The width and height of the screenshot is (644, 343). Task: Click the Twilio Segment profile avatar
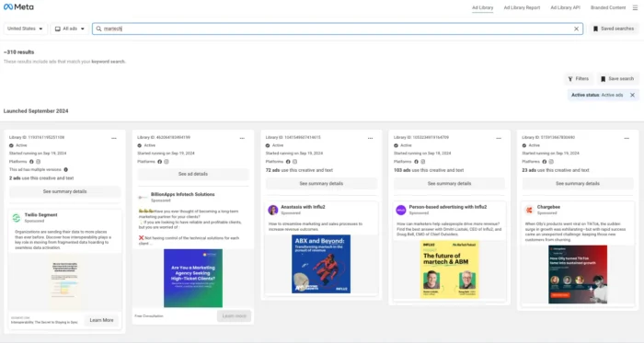point(17,217)
